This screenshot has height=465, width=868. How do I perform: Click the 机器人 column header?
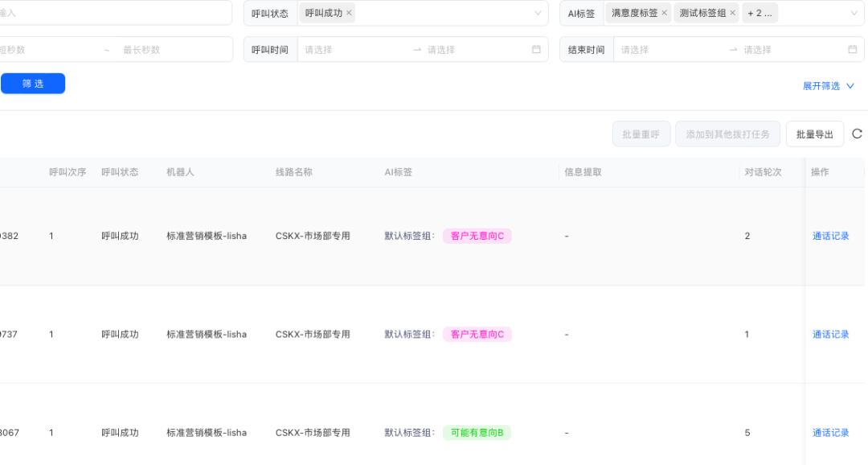point(180,172)
